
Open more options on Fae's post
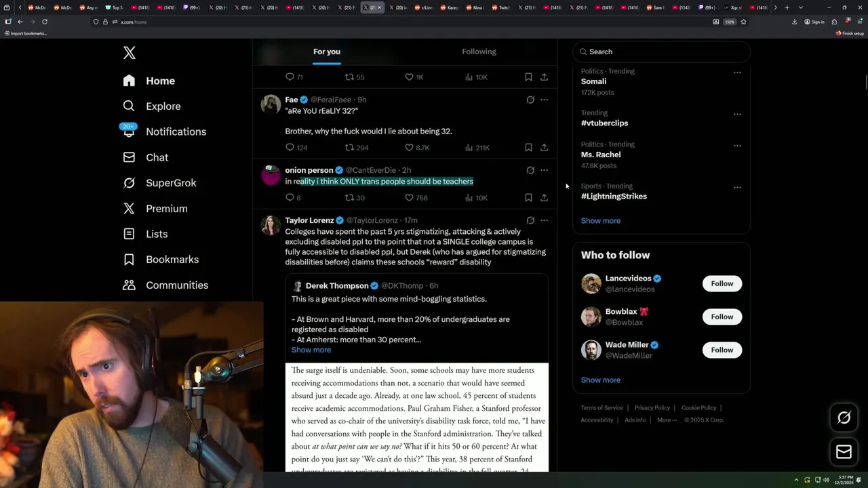(544, 100)
